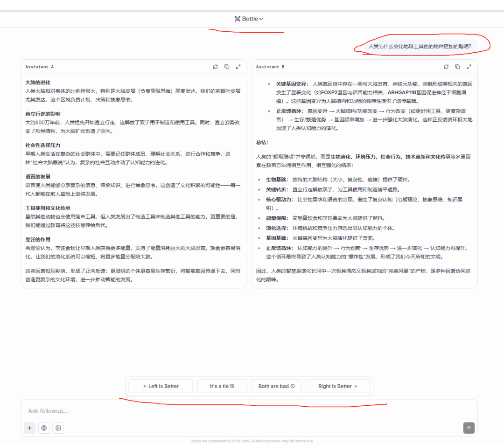Click the plus icon to add attachment
The image size is (504, 444).
point(29,428)
